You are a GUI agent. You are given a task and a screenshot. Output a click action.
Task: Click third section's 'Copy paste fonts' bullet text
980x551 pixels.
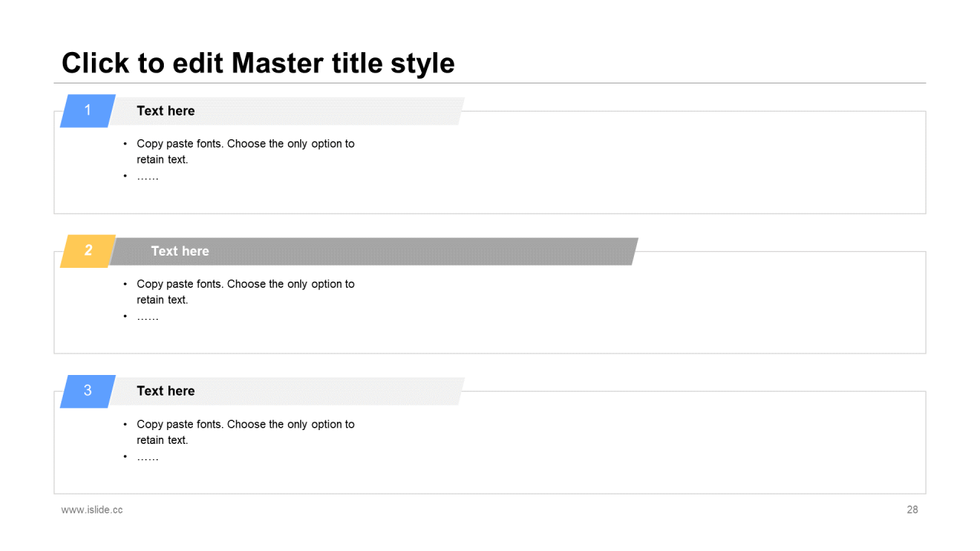pos(245,432)
